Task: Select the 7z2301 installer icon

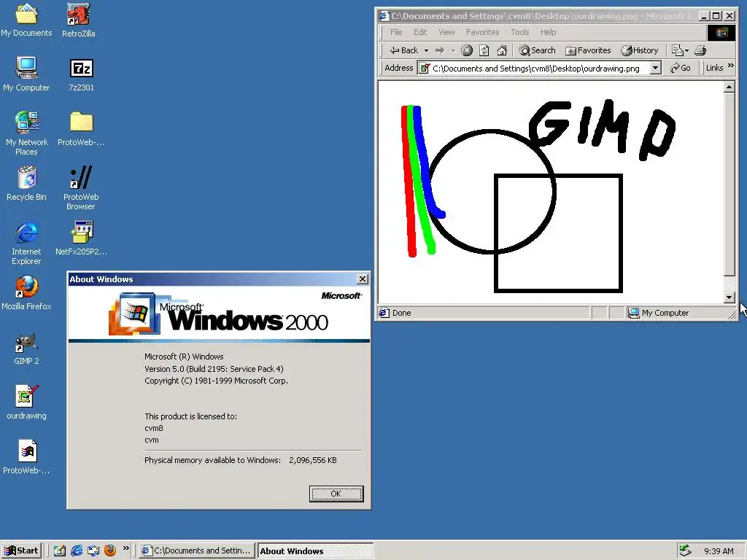Action: pos(81,74)
